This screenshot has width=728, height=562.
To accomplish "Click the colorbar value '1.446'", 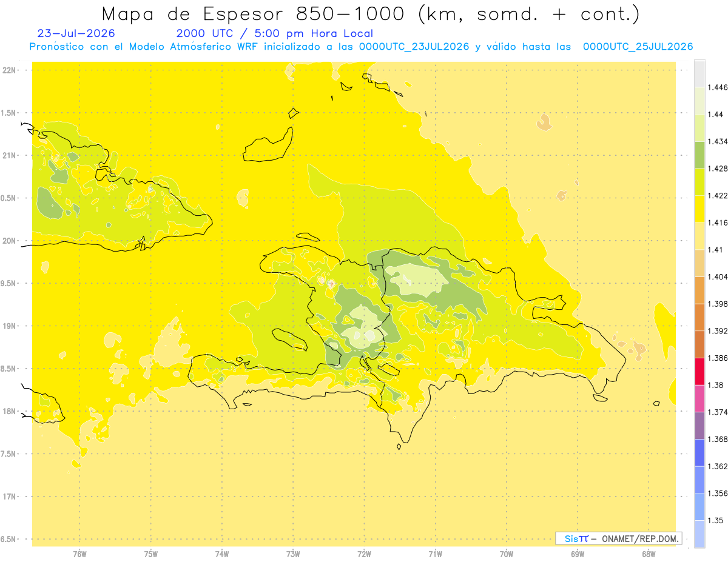I will pos(717,87).
